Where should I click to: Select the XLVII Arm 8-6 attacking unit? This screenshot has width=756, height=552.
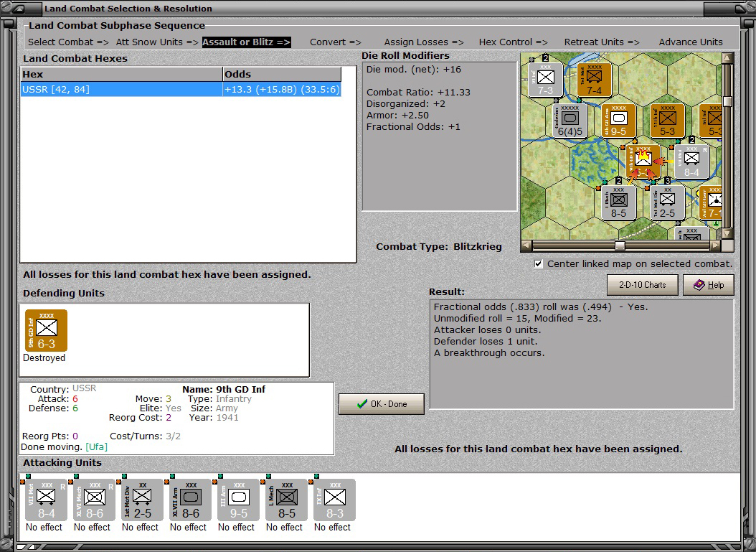point(190,500)
